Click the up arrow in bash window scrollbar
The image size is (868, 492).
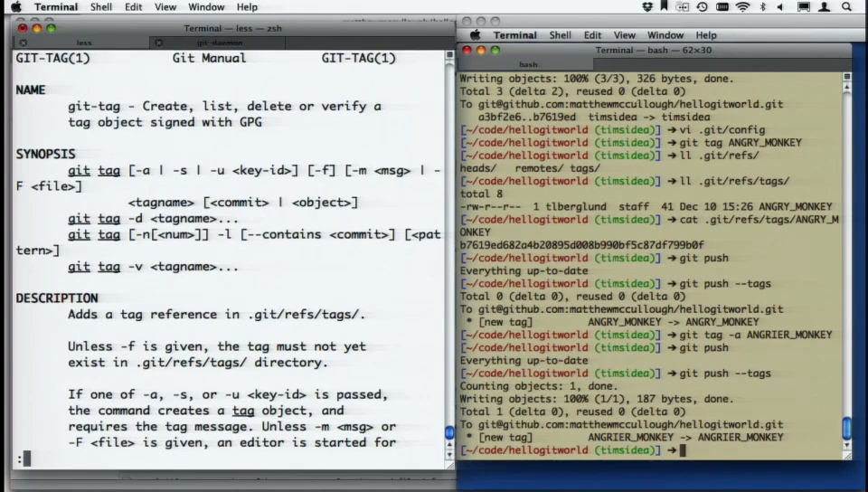coord(846,88)
